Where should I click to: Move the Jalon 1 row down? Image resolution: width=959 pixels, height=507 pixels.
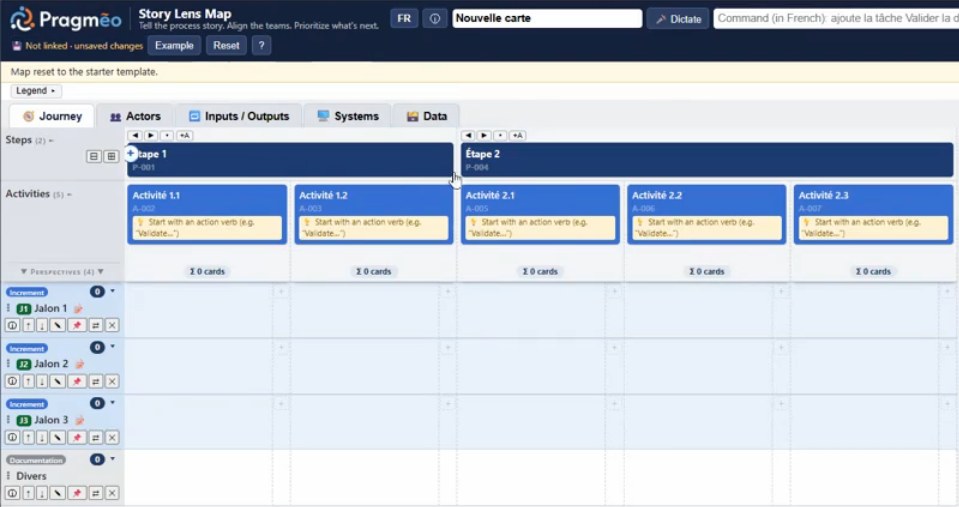[42, 325]
